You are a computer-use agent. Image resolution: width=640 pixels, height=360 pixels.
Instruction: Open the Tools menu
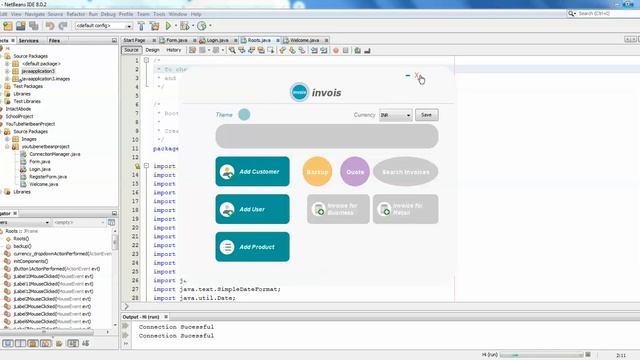tap(159, 14)
